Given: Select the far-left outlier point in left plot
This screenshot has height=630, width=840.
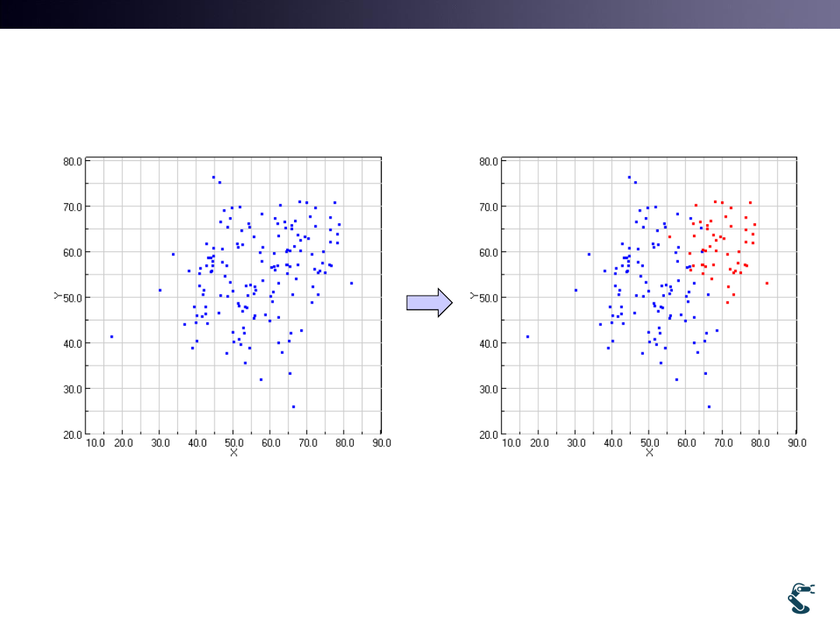Looking at the screenshot, I should (112, 337).
